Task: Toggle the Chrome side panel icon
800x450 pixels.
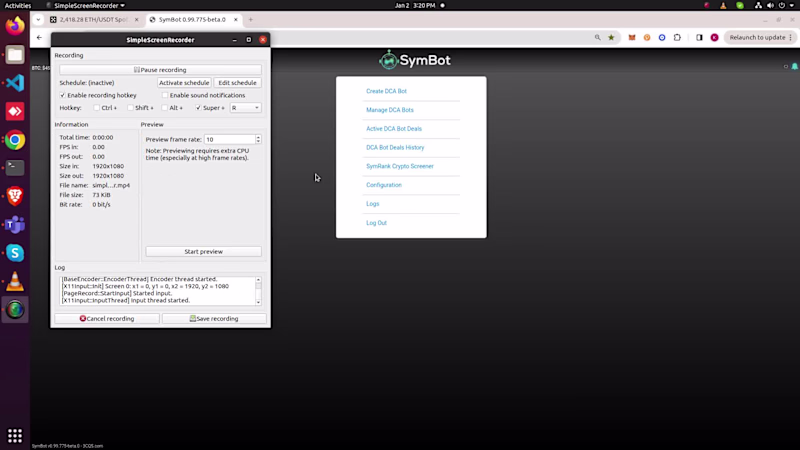Action: (x=699, y=37)
